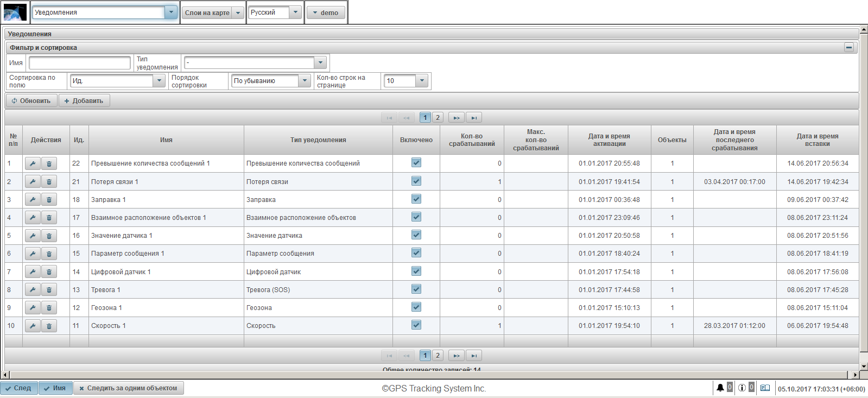Uncheck the Включено checkbox for Геозона 1
The height and width of the screenshot is (398, 868).
[x=416, y=307]
